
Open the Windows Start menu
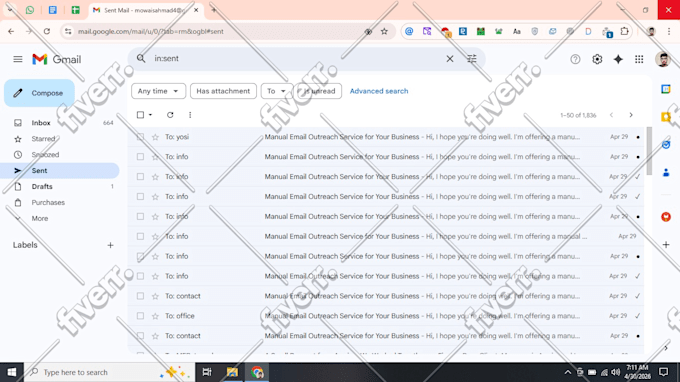click(x=12, y=372)
